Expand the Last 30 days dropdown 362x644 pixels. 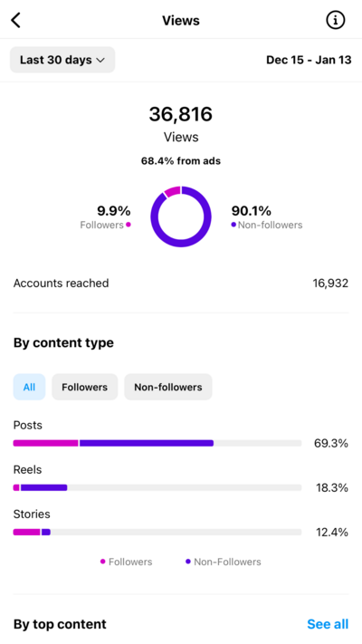(x=62, y=60)
